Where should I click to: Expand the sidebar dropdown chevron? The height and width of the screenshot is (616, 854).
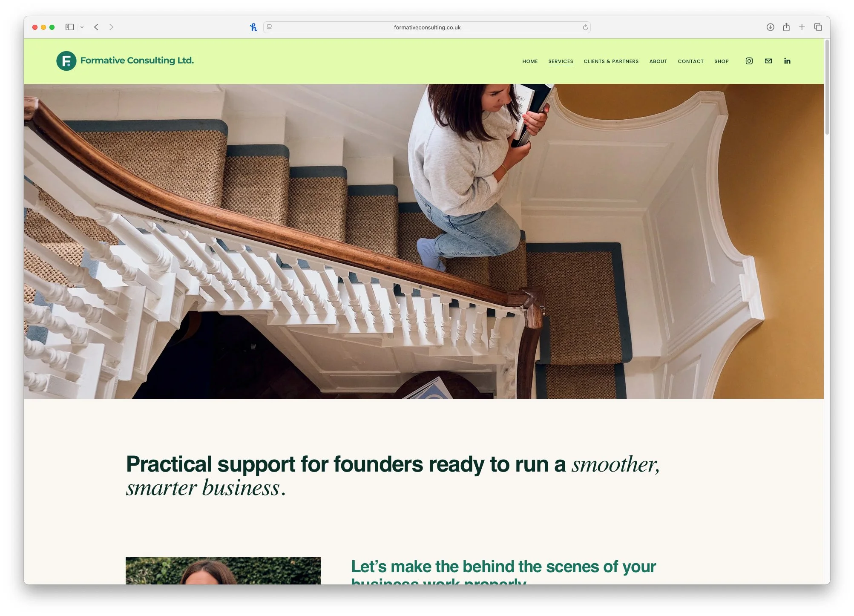pos(82,27)
